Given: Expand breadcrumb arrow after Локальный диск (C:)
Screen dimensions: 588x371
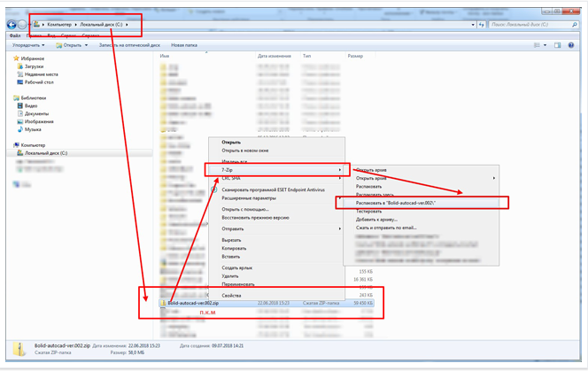Looking at the screenshot, I should 127,25.
